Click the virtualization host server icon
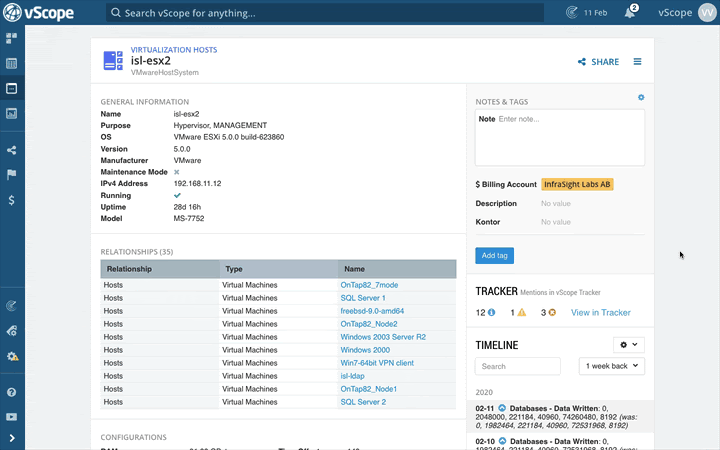This screenshot has height=450, width=720. 113,61
